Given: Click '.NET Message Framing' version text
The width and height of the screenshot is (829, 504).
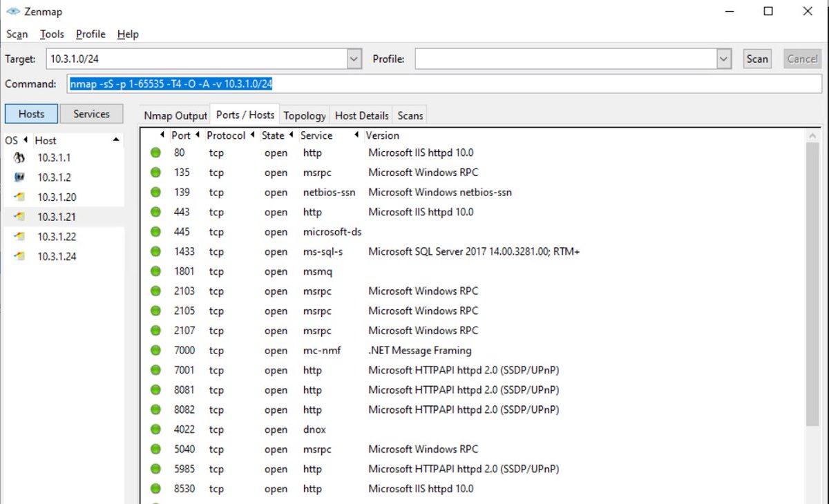Looking at the screenshot, I should click(420, 351).
